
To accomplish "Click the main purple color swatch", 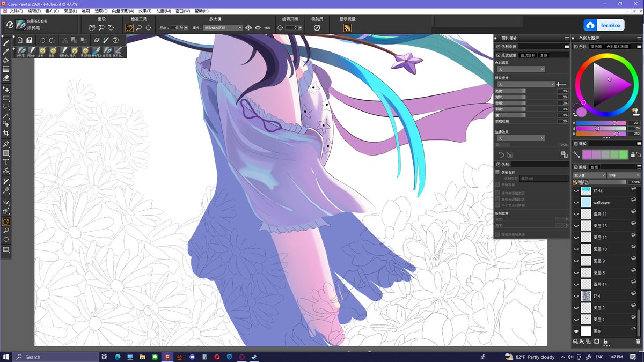I will click(581, 111).
